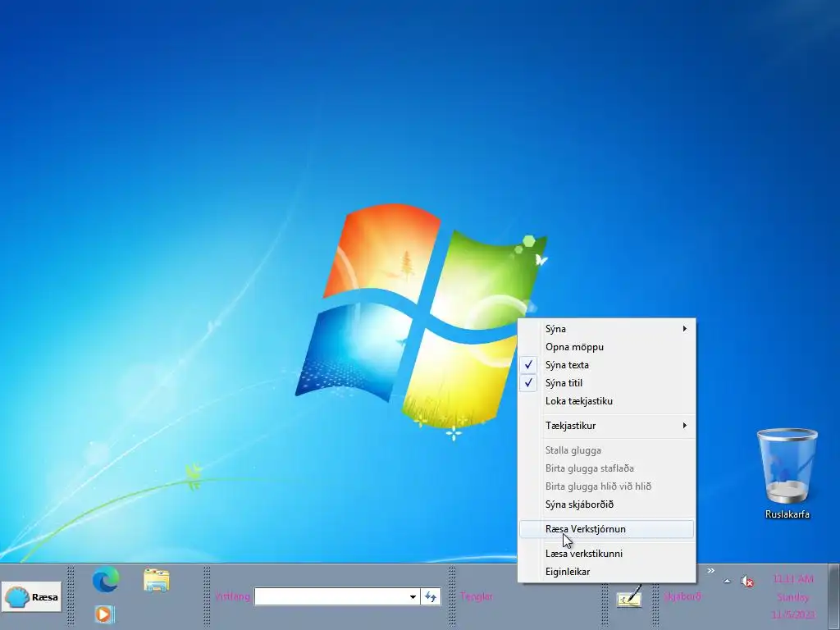Open the file explorer folder icon
Screen dimensions: 840x630
(157, 580)
